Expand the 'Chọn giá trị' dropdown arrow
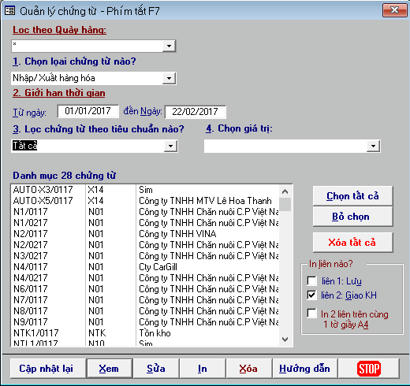 point(373,146)
